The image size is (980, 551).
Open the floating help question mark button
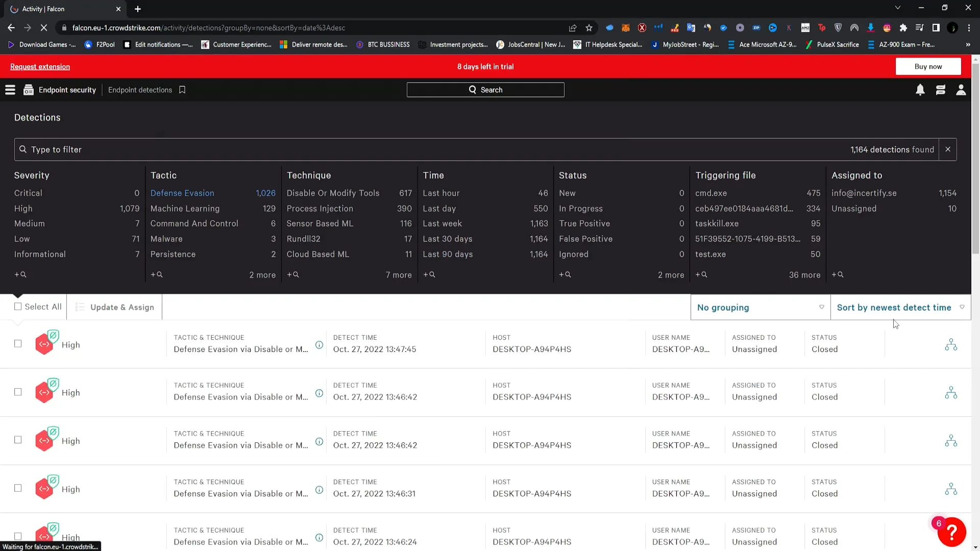click(951, 532)
